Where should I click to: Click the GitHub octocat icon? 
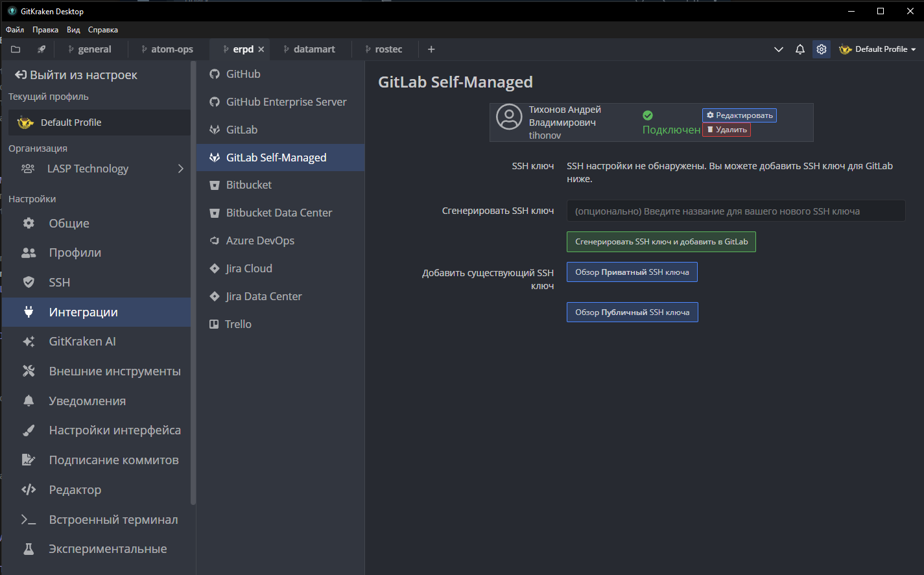pos(215,74)
